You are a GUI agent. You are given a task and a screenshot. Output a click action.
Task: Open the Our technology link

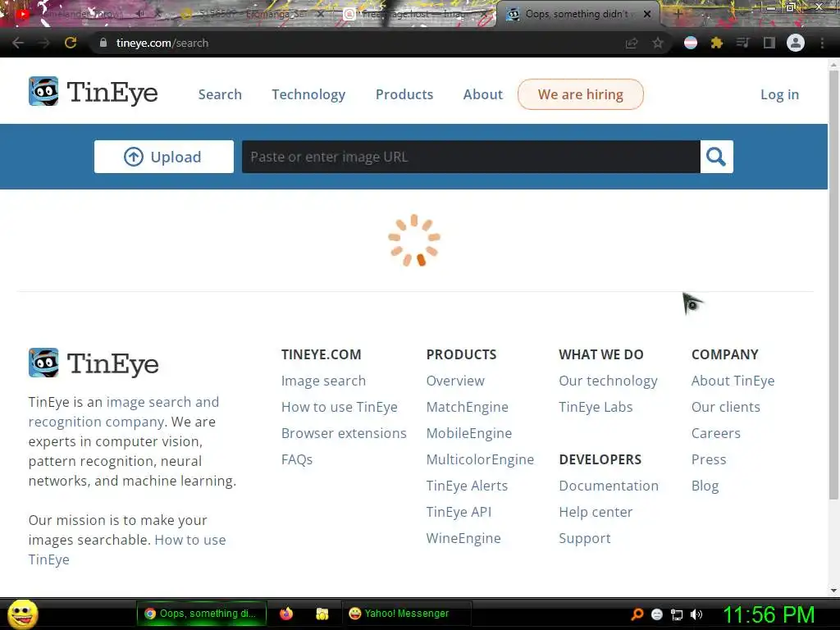[608, 381]
